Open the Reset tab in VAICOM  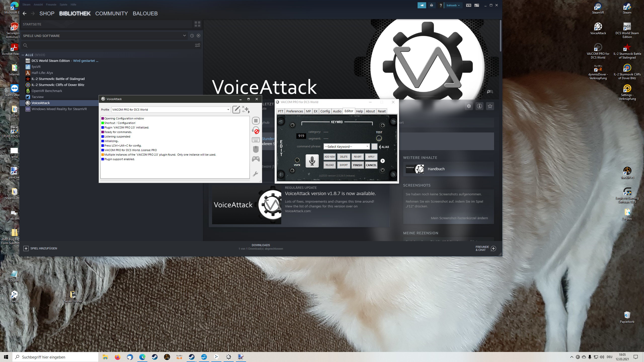click(382, 111)
